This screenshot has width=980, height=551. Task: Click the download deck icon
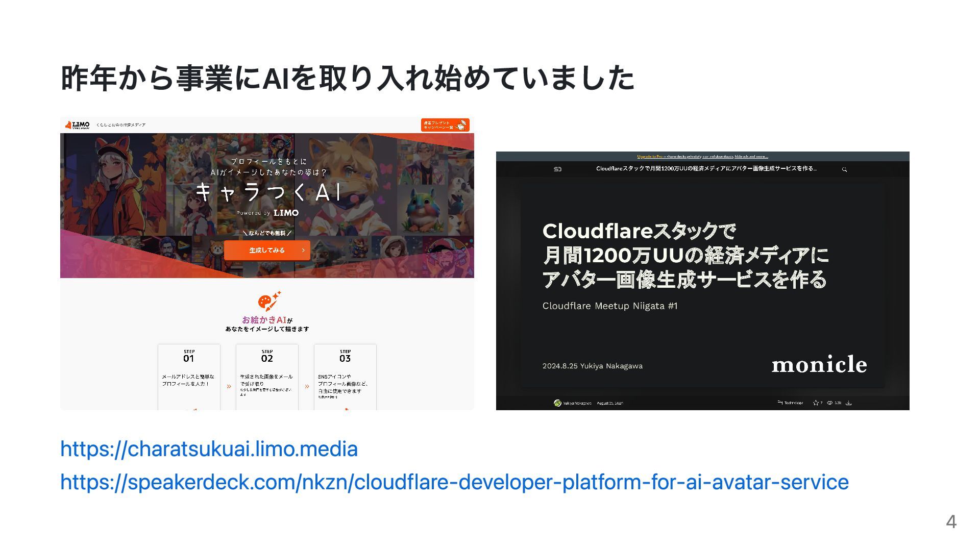pyautogui.click(x=849, y=403)
